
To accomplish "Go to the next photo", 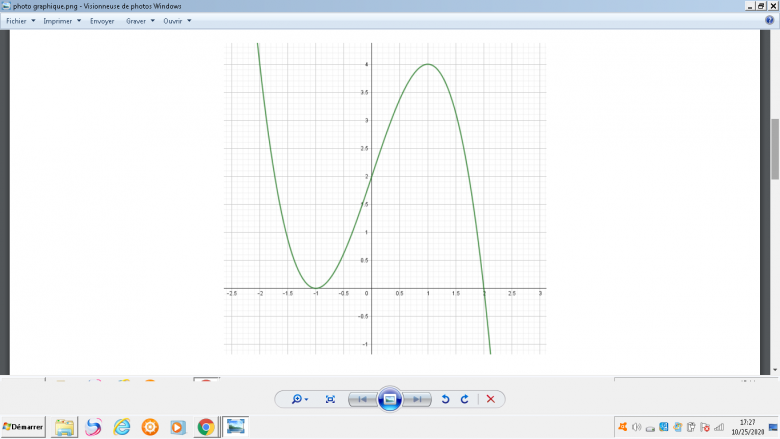I will click(417, 399).
